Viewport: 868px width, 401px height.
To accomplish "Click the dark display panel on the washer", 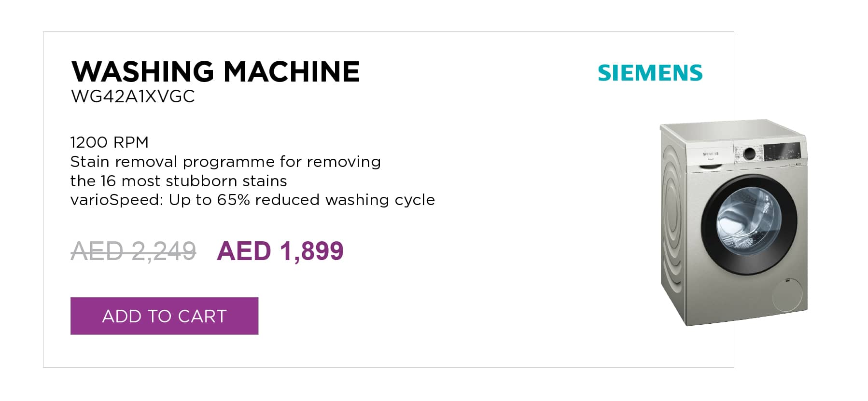I will click(x=782, y=152).
